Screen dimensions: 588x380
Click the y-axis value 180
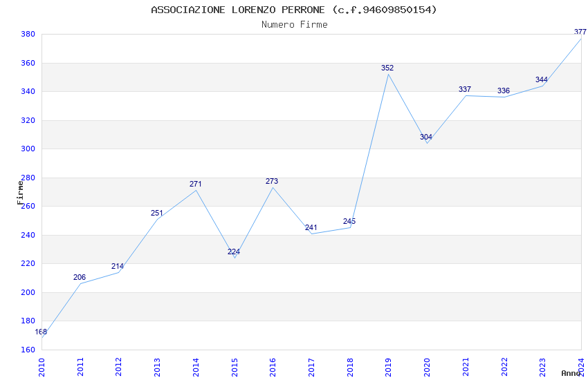28,321
